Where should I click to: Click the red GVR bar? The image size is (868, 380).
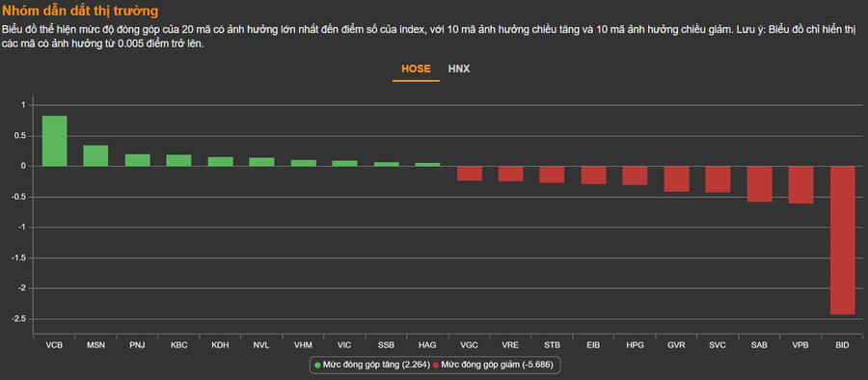[676, 179]
